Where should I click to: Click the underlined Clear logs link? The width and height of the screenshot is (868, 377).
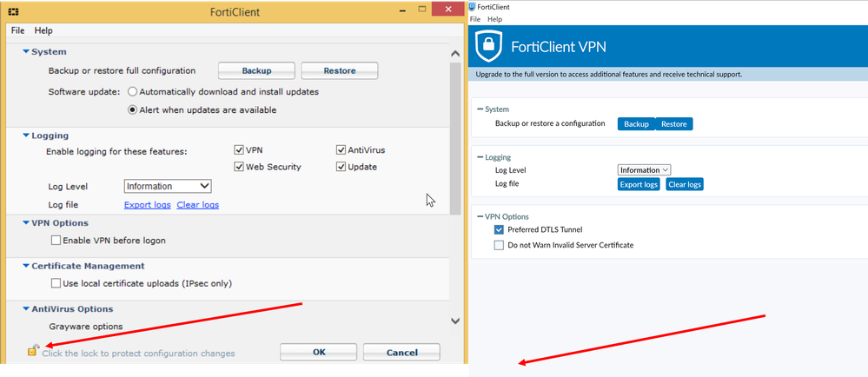pyautogui.click(x=197, y=205)
